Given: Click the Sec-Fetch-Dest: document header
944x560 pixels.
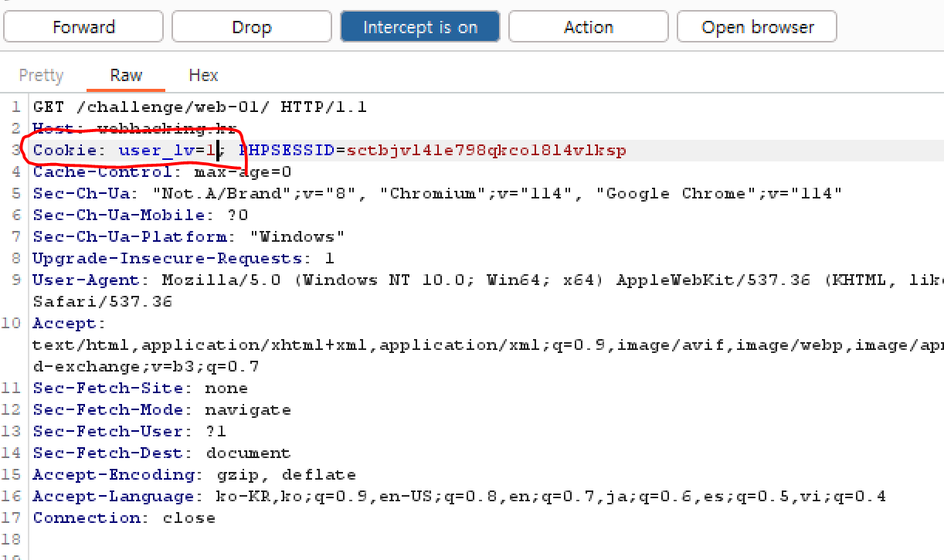Looking at the screenshot, I should 162,453.
